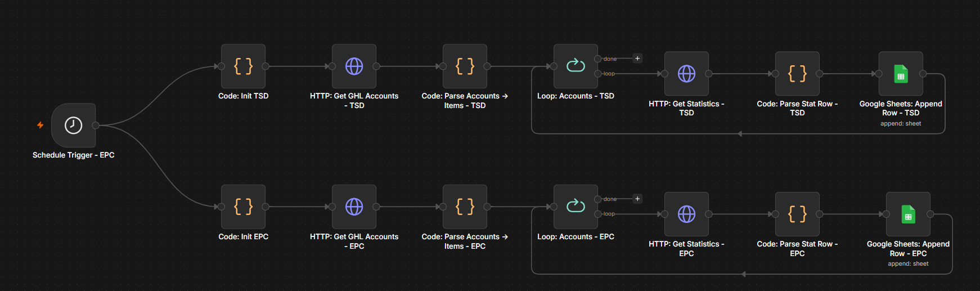Click the orange trigger lightning bolt icon
The width and height of the screenshot is (980, 291).
point(41,125)
